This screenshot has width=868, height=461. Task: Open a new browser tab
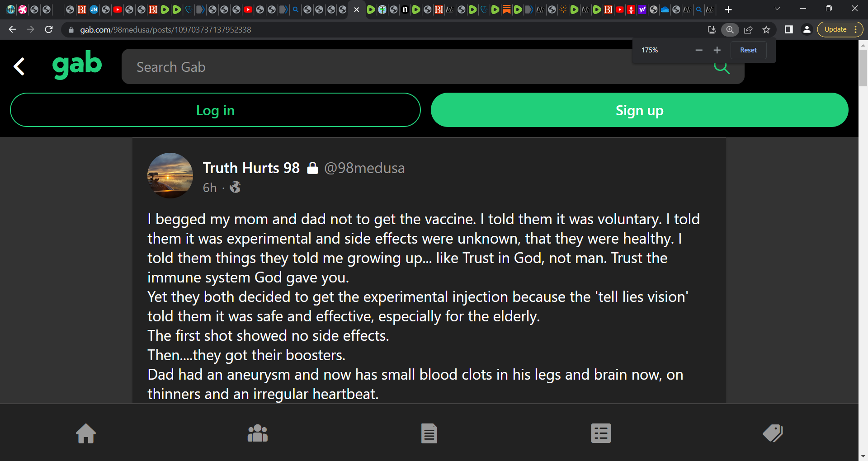tap(728, 9)
